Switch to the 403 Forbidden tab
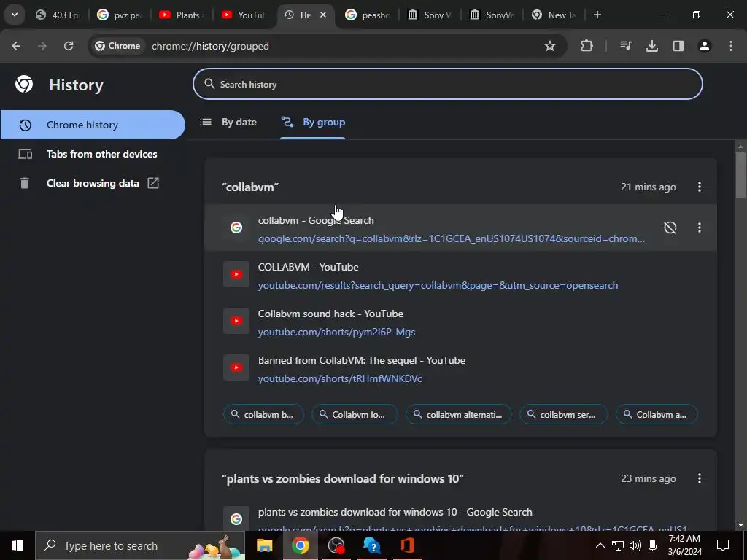 point(58,15)
